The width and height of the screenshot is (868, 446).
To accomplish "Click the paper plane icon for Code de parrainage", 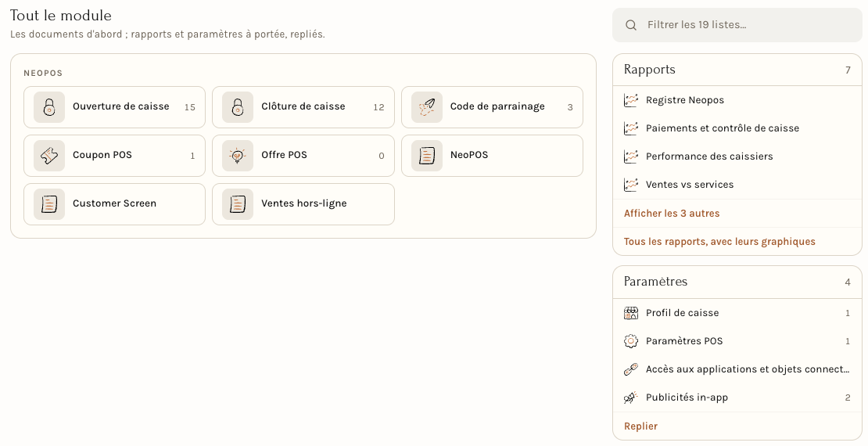I will tap(427, 107).
